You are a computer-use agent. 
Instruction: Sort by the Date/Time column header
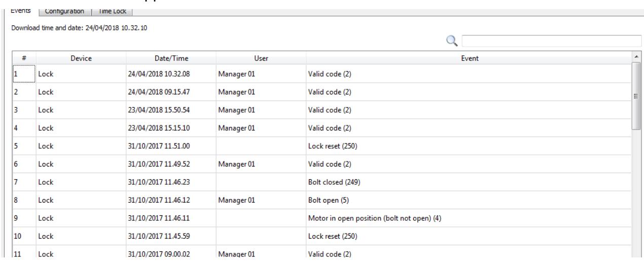pos(170,58)
